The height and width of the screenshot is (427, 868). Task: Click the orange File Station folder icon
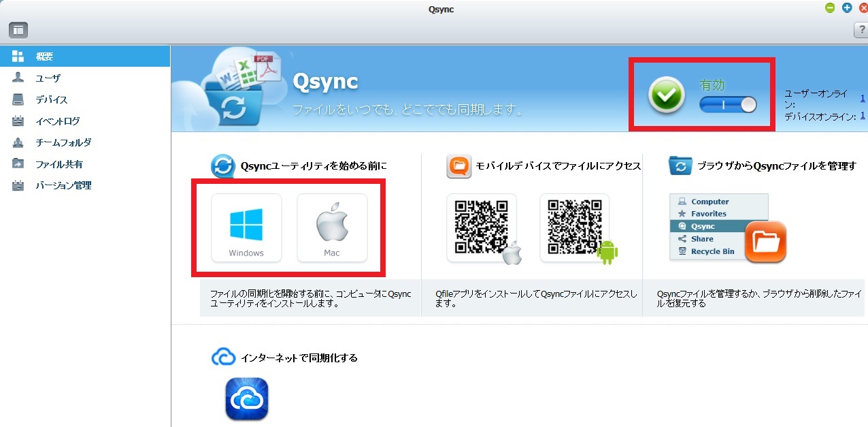click(765, 241)
